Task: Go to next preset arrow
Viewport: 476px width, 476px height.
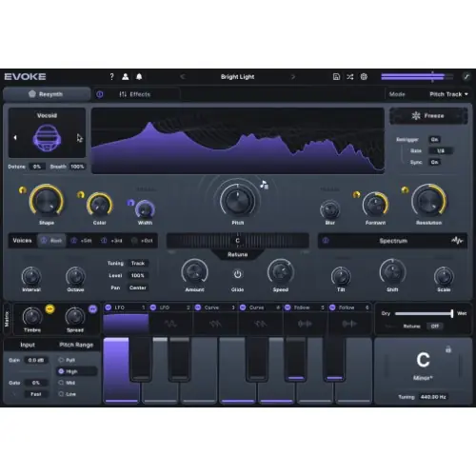Action: (293, 77)
